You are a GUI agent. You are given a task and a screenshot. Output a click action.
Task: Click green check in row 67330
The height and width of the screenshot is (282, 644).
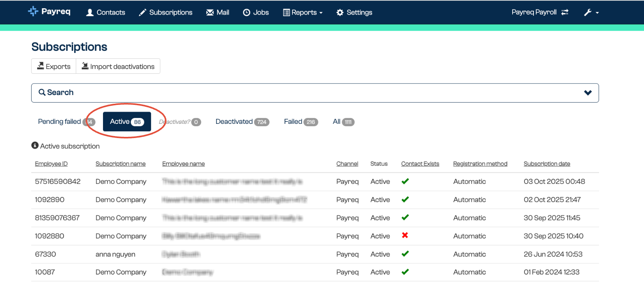pyautogui.click(x=405, y=254)
